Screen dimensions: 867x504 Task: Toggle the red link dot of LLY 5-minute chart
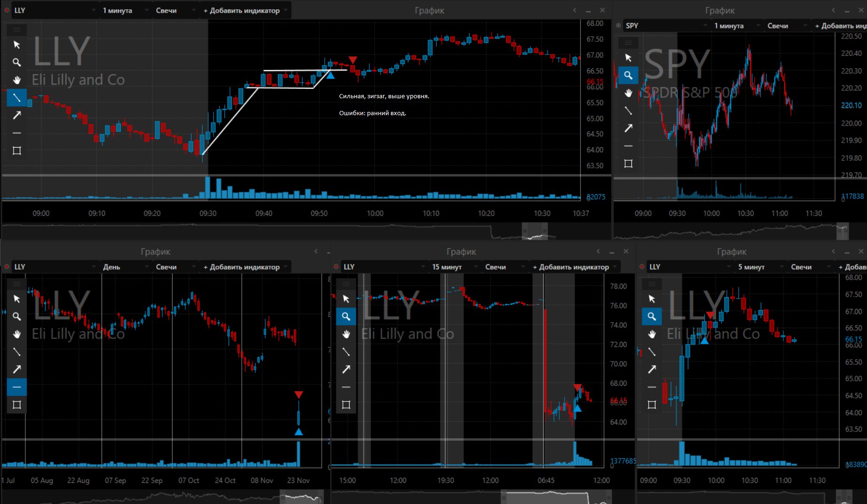tap(642, 267)
